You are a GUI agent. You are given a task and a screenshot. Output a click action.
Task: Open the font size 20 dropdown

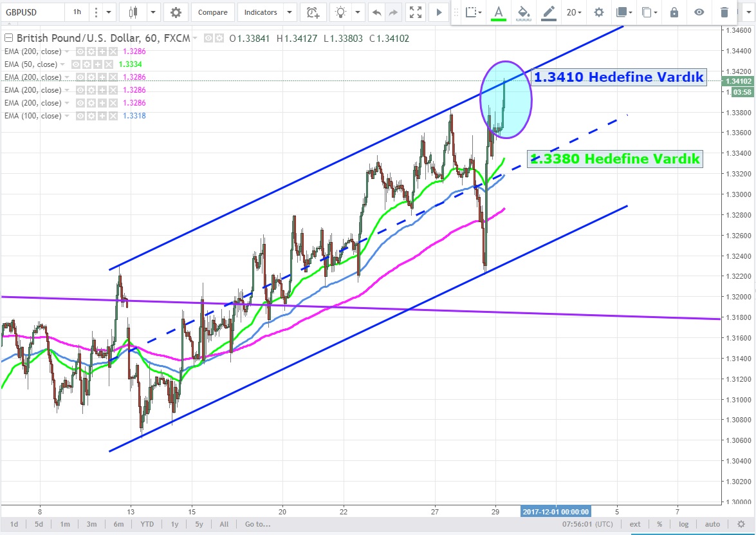coord(574,12)
